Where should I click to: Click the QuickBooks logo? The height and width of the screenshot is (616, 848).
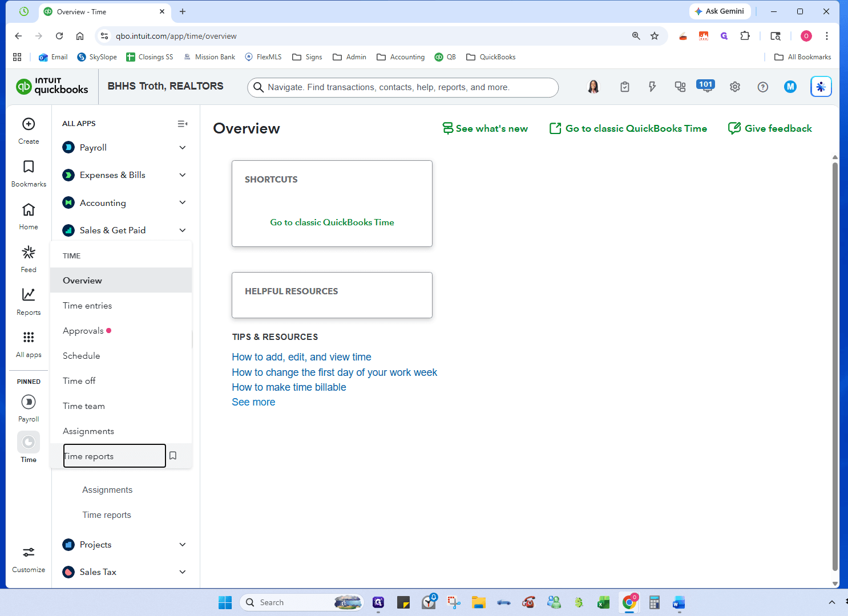click(x=52, y=86)
